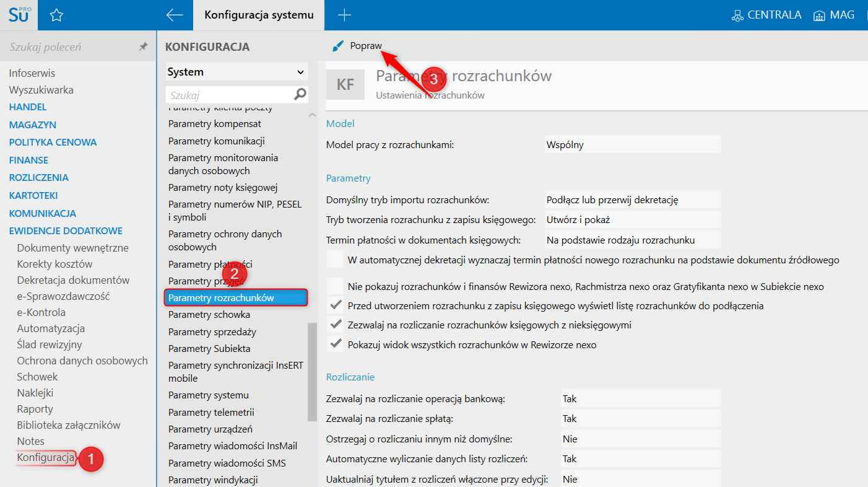Select Parametry rozrachunków in configuration list
868x487 pixels.
(236, 297)
